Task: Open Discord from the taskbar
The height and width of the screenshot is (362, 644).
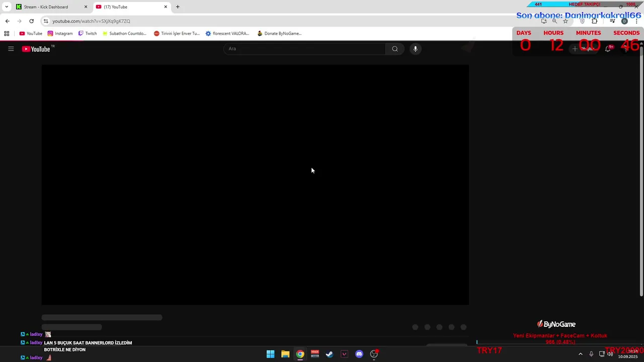Action: pos(359,354)
